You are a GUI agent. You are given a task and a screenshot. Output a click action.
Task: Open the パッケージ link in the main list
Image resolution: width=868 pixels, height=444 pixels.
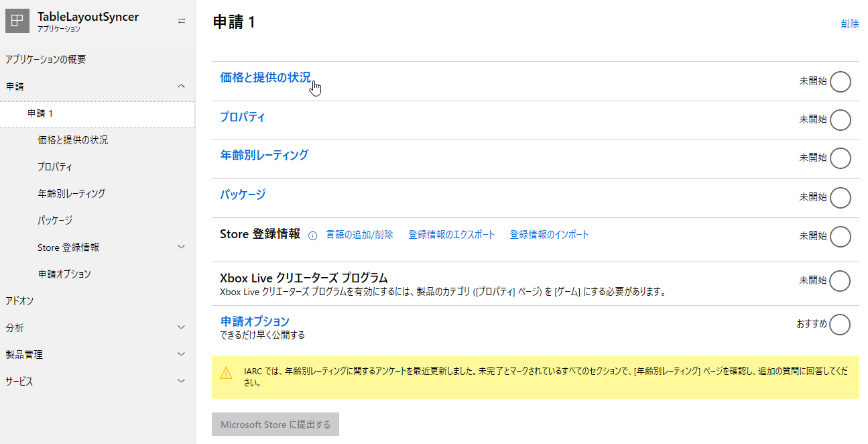coord(243,195)
